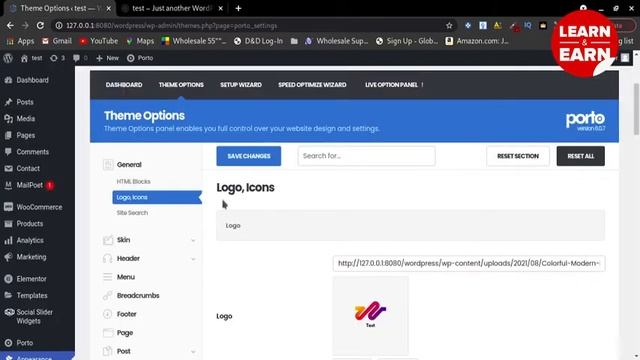The height and width of the screenshot is (360, 640).
Task: Reload the page with browser refresh button
Action: pos(40,25)
